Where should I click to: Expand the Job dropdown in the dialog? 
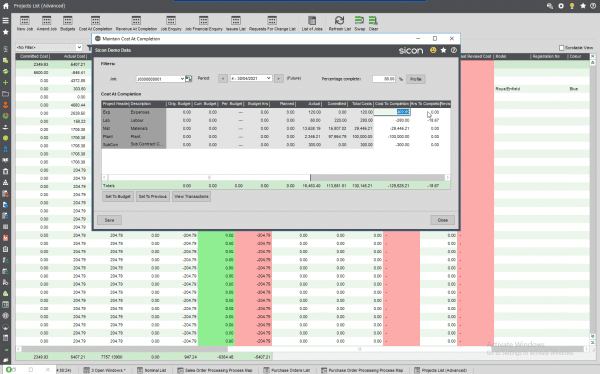[x=182, y=79]
